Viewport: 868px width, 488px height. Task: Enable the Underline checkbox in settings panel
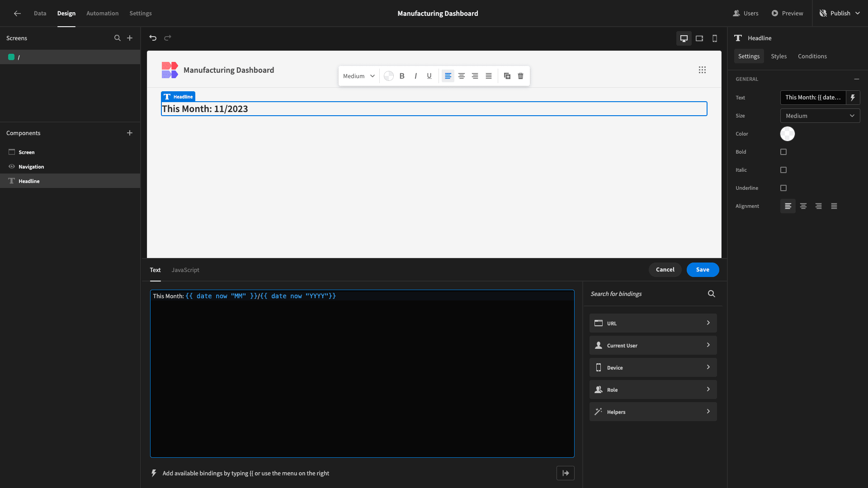[783, 188]
